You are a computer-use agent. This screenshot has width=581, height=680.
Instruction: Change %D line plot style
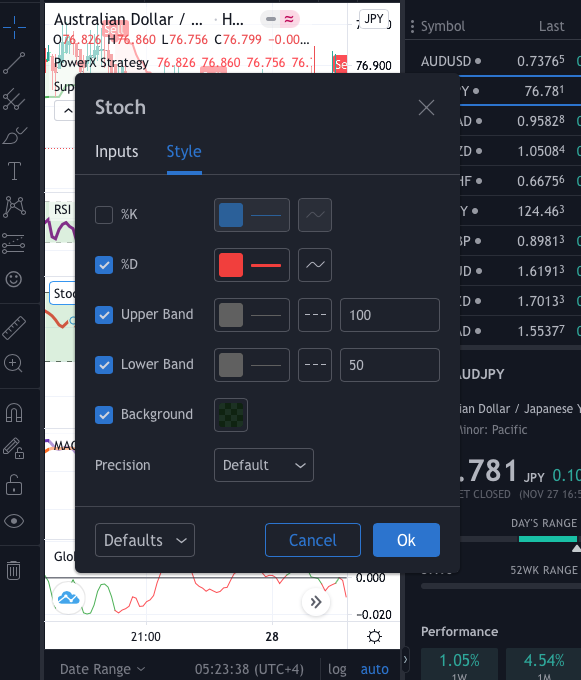point(315,265)
